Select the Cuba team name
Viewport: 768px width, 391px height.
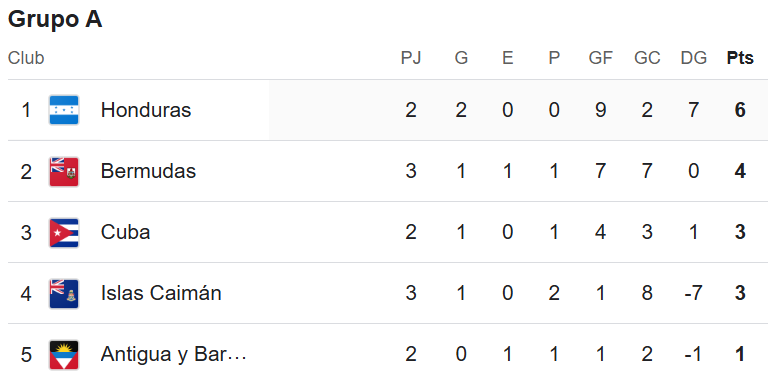[x=125, y=232]
